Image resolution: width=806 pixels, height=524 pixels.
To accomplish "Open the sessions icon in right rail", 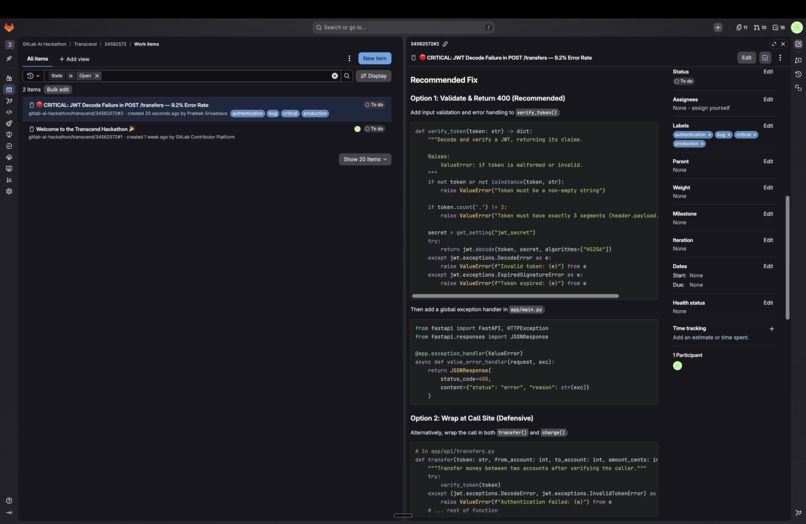I will pyautogui.click(x=798, y=88).
